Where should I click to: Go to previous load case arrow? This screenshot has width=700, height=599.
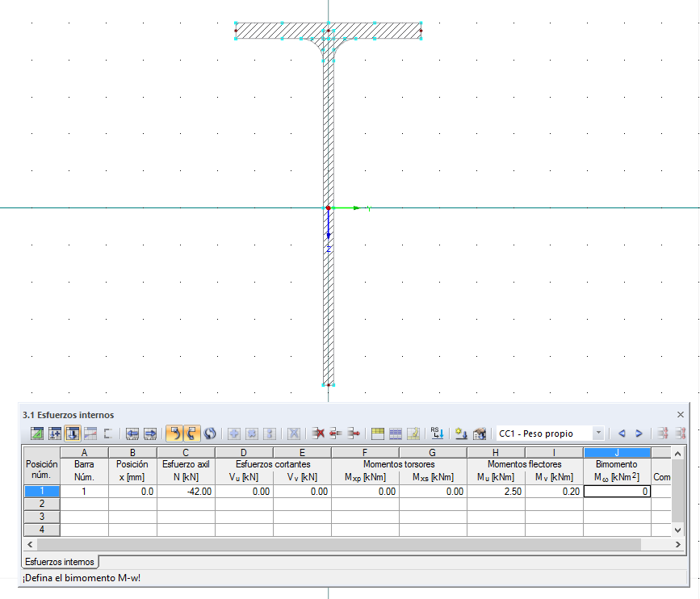622,434
